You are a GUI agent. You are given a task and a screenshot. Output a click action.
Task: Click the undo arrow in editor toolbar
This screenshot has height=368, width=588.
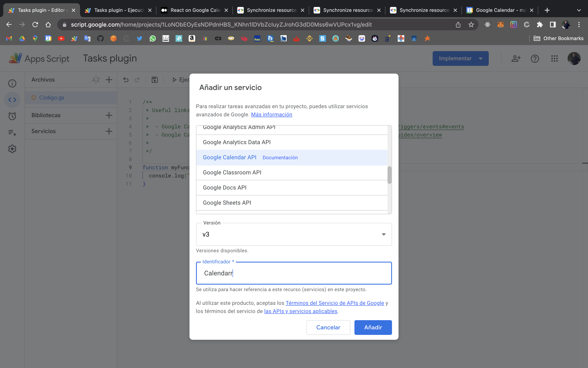click(126, 80)
